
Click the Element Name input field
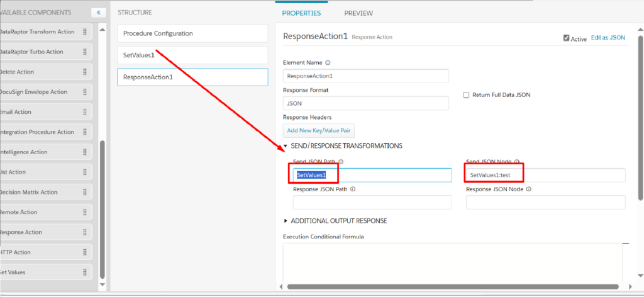click(x=366, y=76)
